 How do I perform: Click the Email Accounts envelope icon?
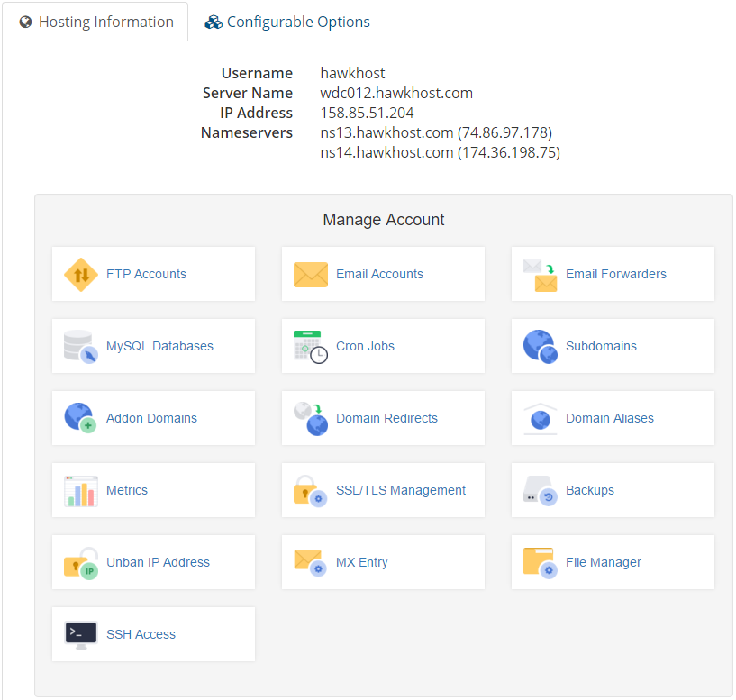(x=311, y=275)
